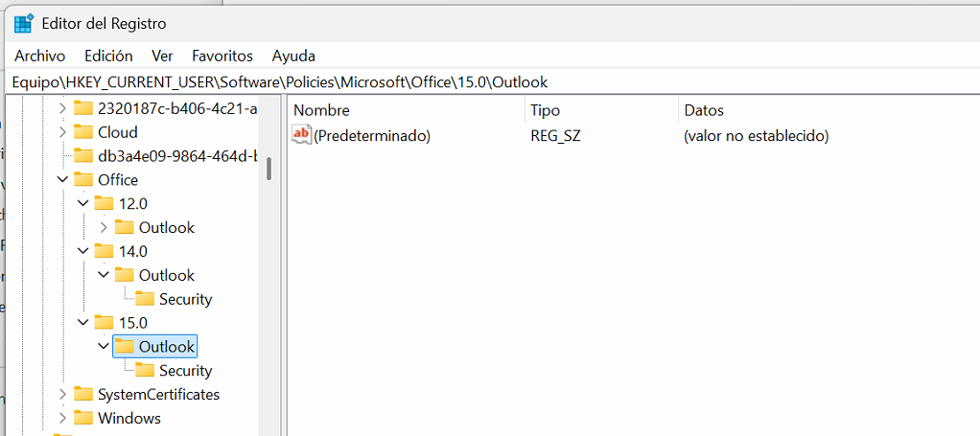Select the Cloud folder icon
This screenshot has height=436, width=980.
(x=83, y=132)
